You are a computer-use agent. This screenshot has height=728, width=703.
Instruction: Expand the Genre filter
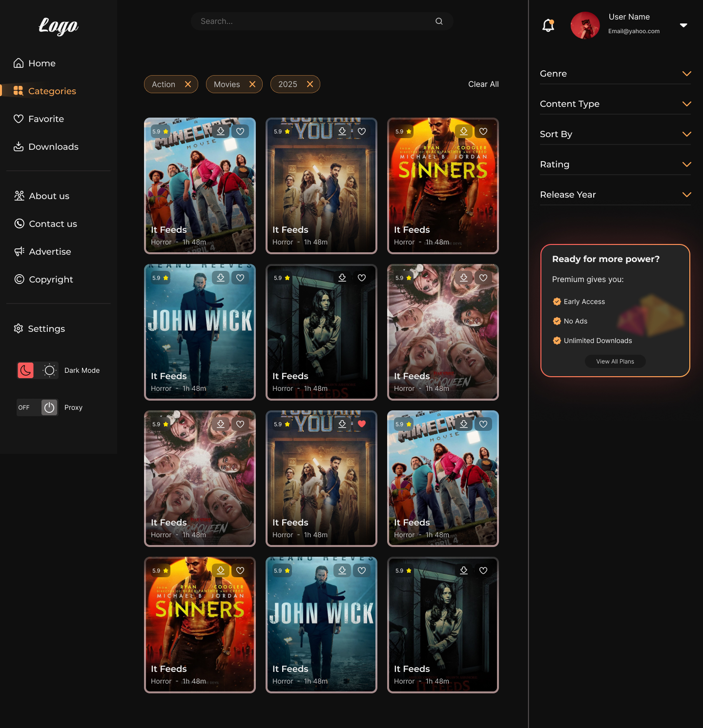(615, 74)
